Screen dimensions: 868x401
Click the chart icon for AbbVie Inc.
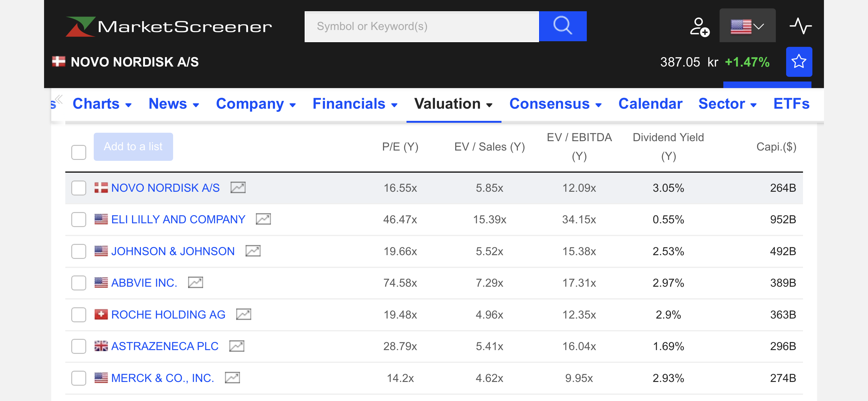[195, 283]
